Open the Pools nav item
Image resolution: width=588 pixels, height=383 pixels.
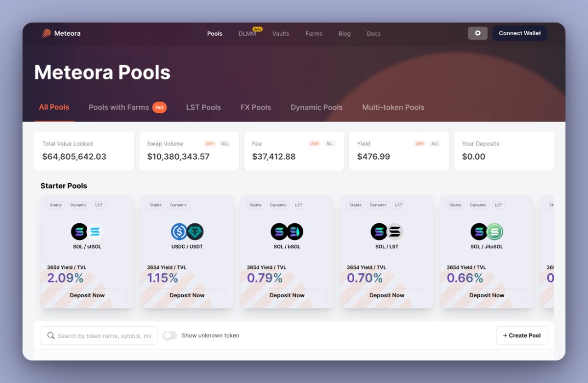tap(215, 34)
